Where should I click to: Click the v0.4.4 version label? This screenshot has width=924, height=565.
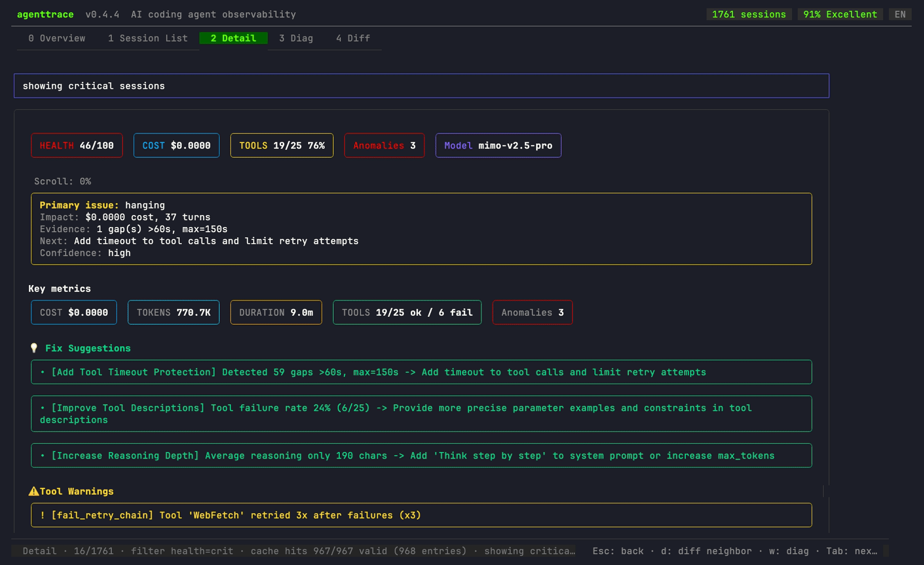(102, 14)
